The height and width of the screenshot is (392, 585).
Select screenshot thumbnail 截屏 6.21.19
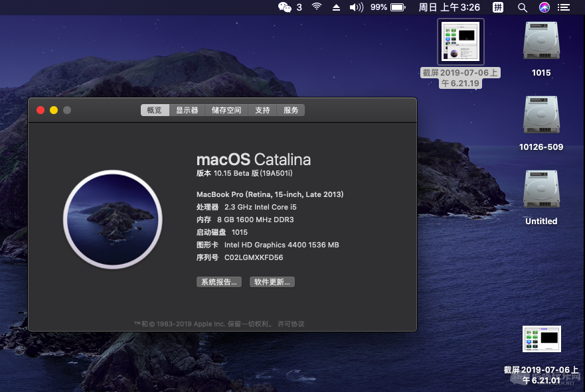(x=461, y=42)
